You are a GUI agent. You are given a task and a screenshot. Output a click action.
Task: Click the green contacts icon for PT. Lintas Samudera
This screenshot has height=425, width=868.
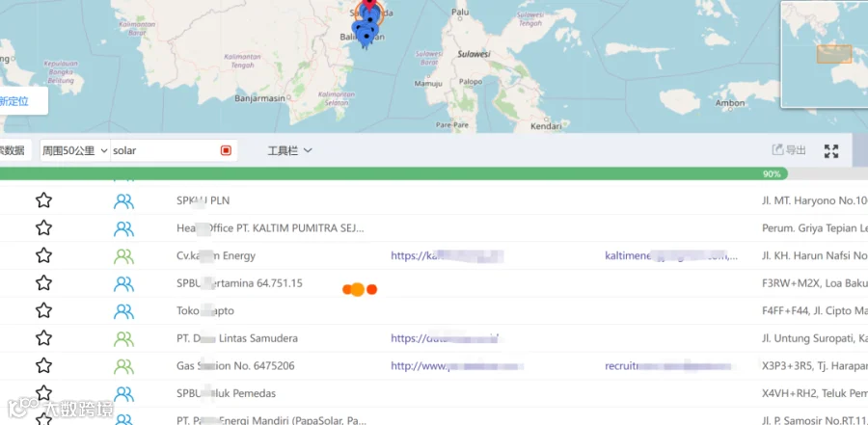[x=123, y=338]
